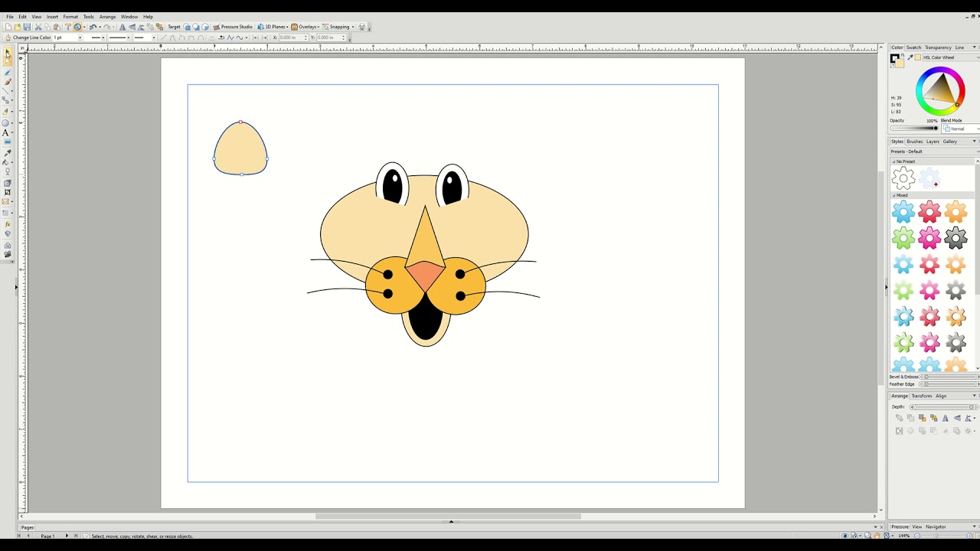Apply the outlined gear No Preset style
This screenshot has width=980, height=551.
coord(903,179)
